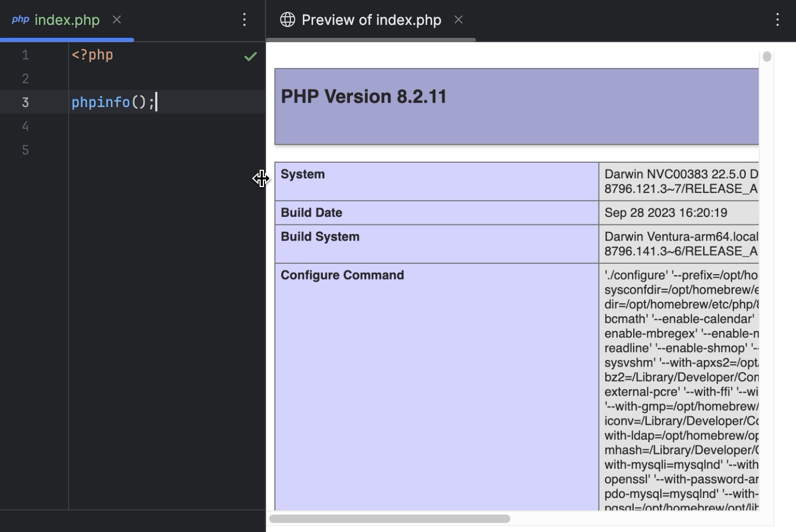The width and height of the screenshot is (796, 532).
Task: Switch to the index.php tab
Action: (x=67, y=19)
